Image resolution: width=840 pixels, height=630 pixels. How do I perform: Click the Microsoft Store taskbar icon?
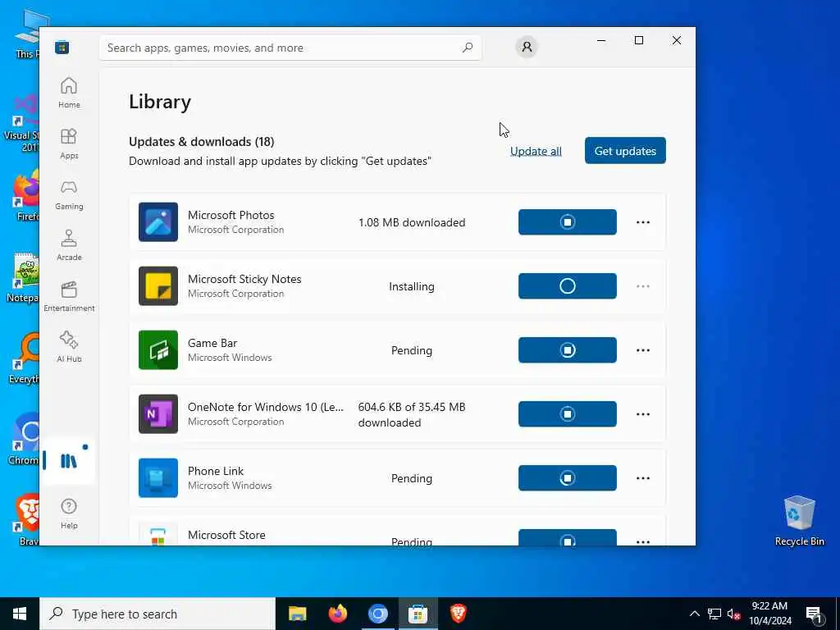pos(418,614)
